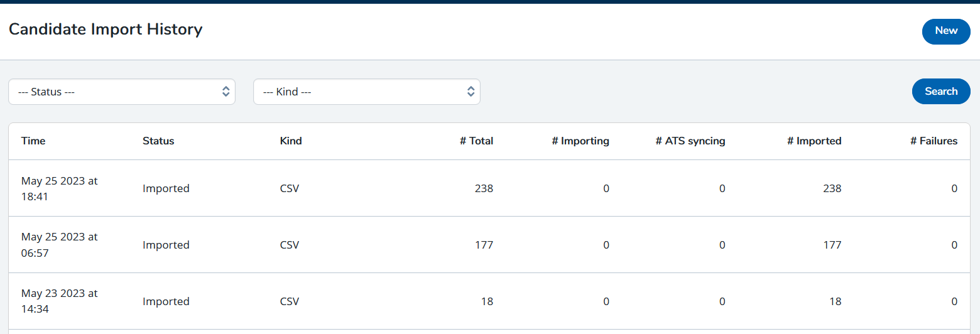Open the Kind filter dropdown

coord(367,92)
